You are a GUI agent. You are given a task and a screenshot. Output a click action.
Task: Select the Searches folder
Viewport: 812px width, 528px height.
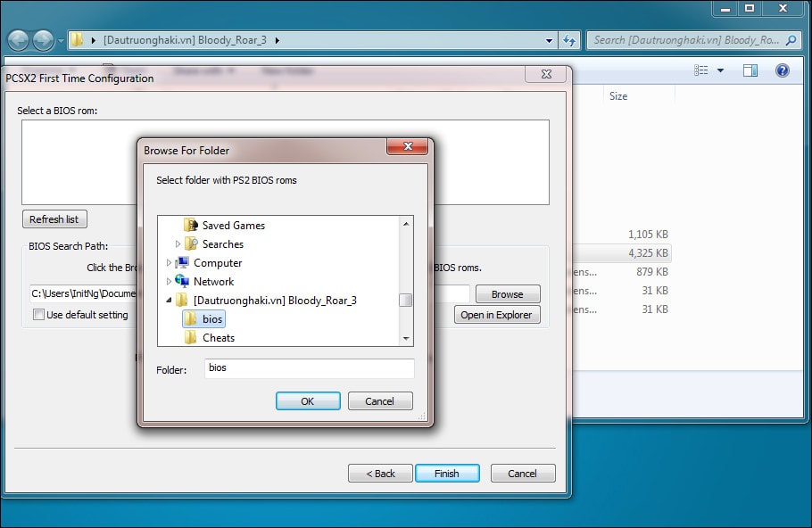coord(223,243)
